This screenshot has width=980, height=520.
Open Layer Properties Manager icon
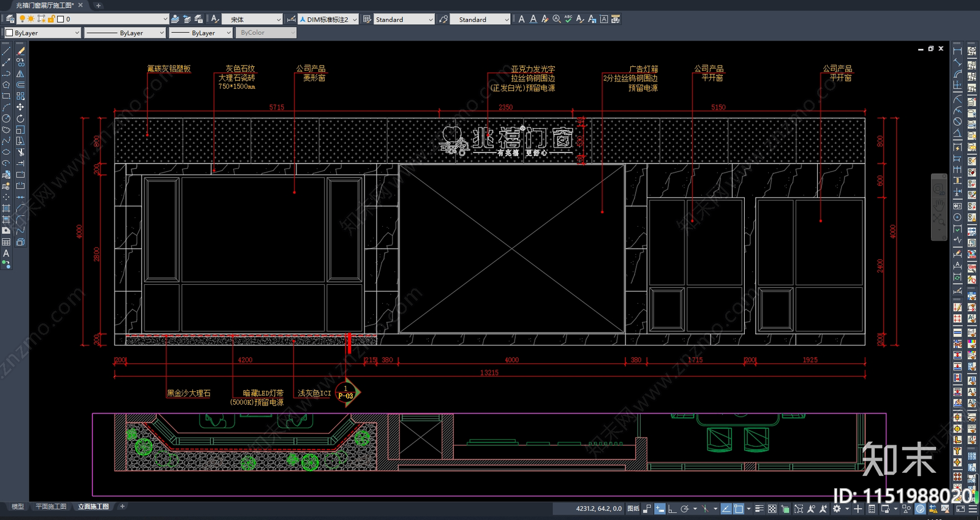(x=10, y=19)
